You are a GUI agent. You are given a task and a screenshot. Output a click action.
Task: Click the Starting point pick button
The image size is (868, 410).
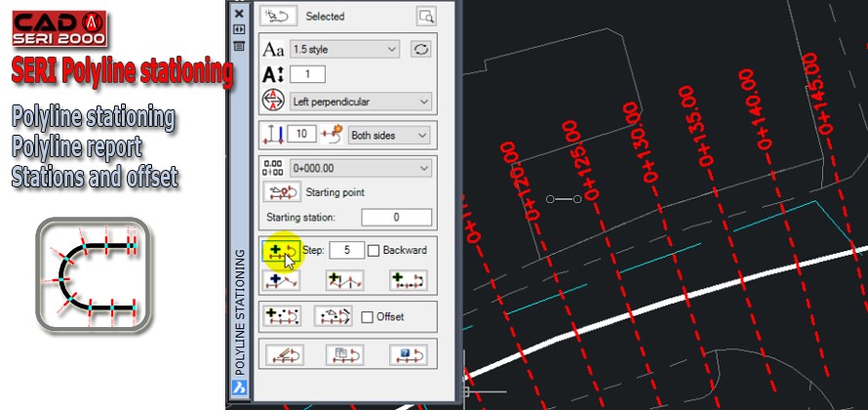pos(282,192)
